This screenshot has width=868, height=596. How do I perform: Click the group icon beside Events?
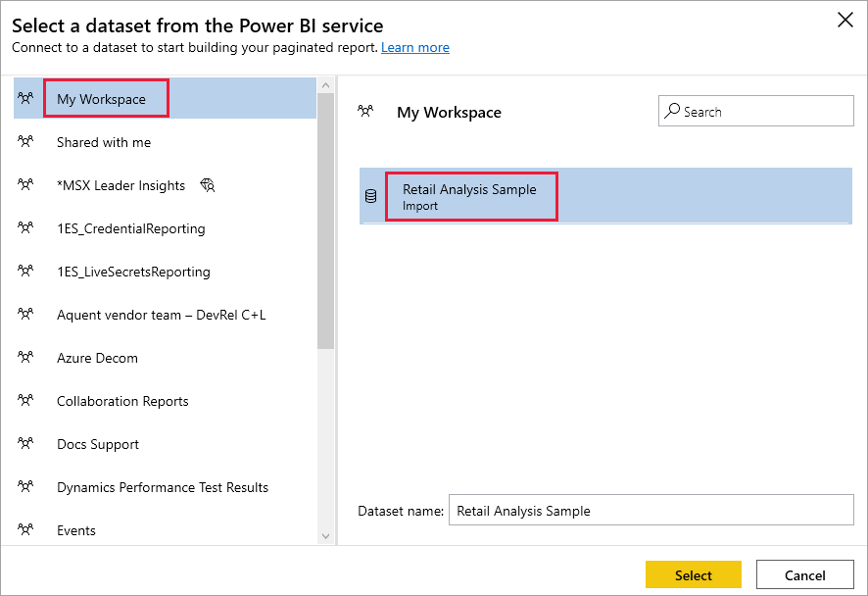pyautogui.click(x=25, y=529)
